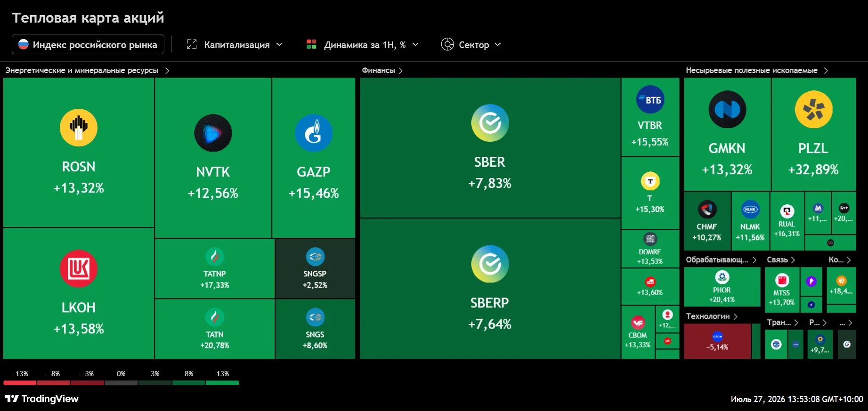This screenshot has width=868, height=411.
Task: Expand Энергетические и минеральные ресурсы sector
Action: tap(87, 70)
